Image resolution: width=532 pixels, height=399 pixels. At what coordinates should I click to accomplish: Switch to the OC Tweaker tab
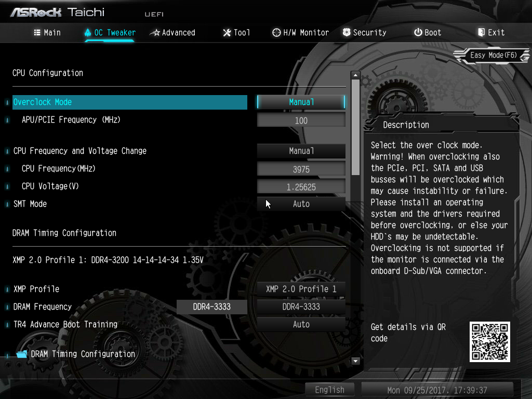110,33
